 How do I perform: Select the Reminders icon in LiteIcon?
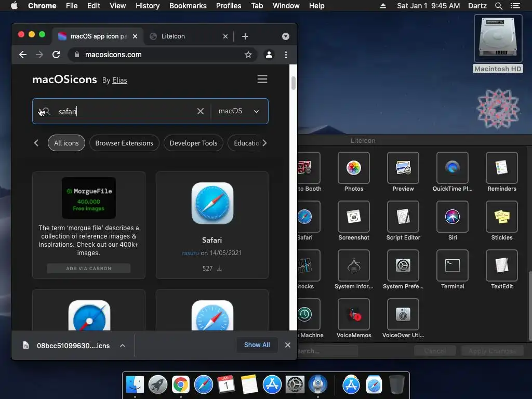click(502, 168)
